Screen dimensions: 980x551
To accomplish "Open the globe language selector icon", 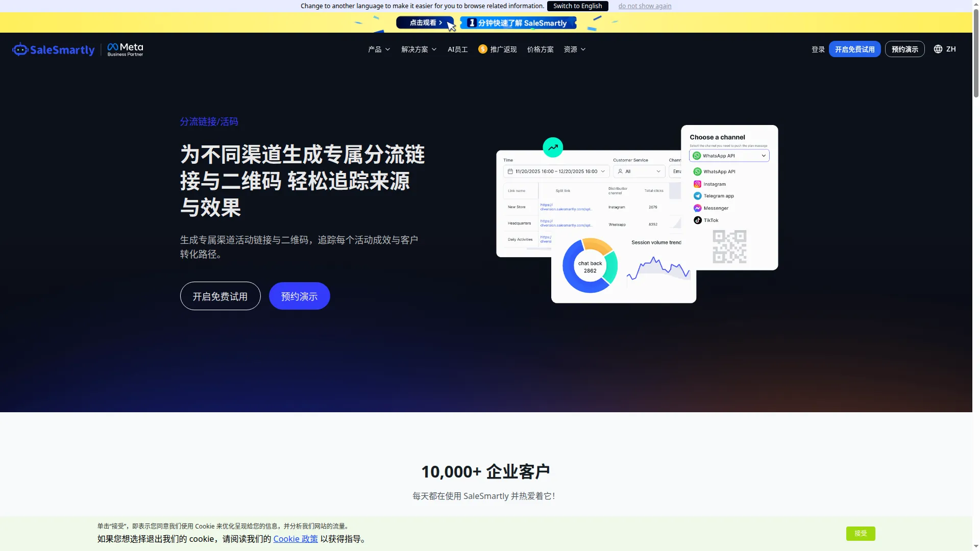I will (938, 49).
